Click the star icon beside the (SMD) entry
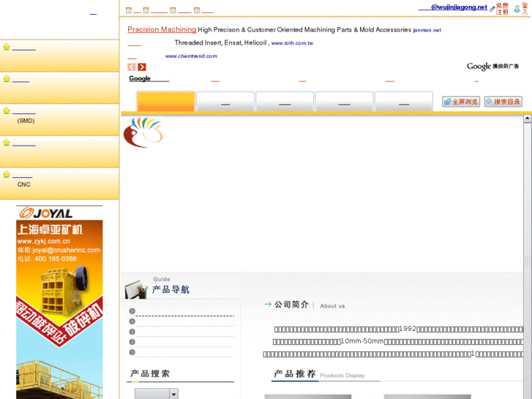 [x=7, y=111]
